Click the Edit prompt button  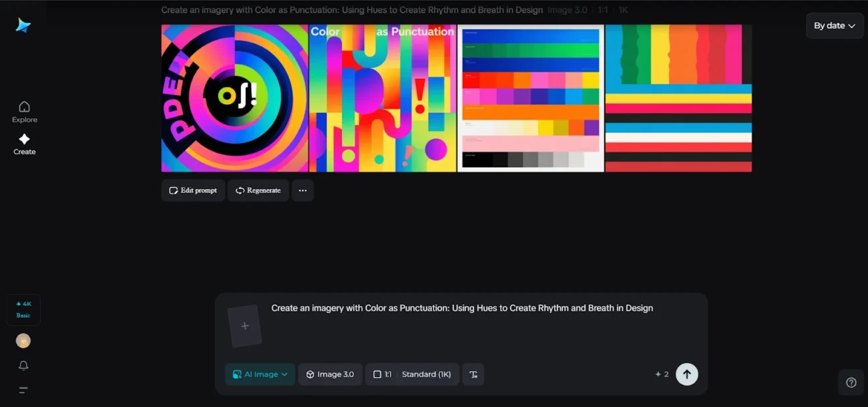point(193,190)
